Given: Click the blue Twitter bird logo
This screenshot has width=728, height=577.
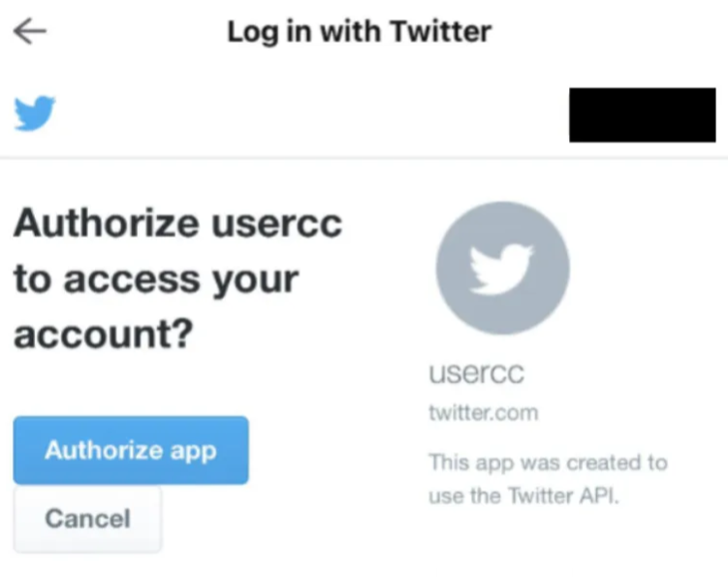Looking at the screenshot, I should [x=35, y=112].
